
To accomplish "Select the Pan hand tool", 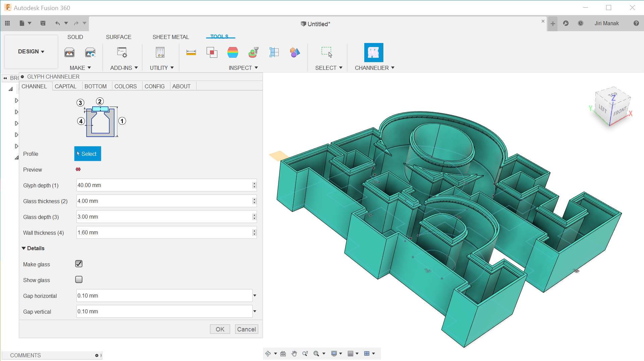I will click(x=294, y=354).
